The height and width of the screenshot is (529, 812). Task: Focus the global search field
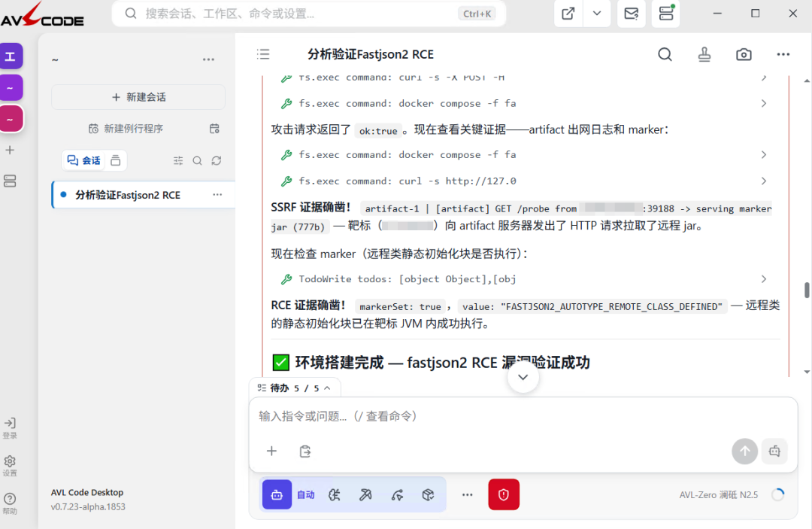[x=309, y=14]
